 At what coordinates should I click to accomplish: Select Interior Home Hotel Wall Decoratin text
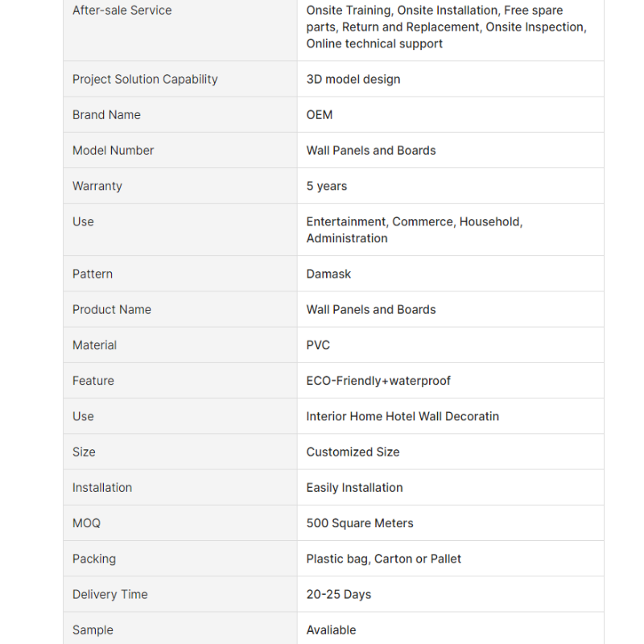click(402, 416)
